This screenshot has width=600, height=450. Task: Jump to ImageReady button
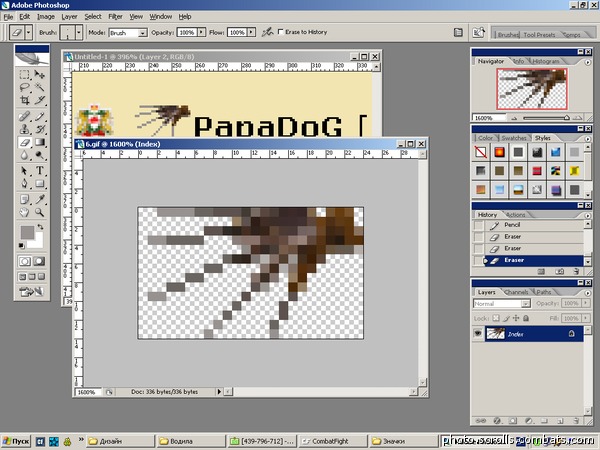point(32,292)
